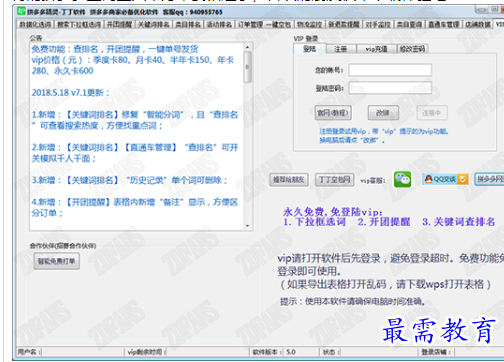This screenshot has width=504, height=362.
Task: Click the announcement scrollbar up arrow
Action: [x=247, y=47]
